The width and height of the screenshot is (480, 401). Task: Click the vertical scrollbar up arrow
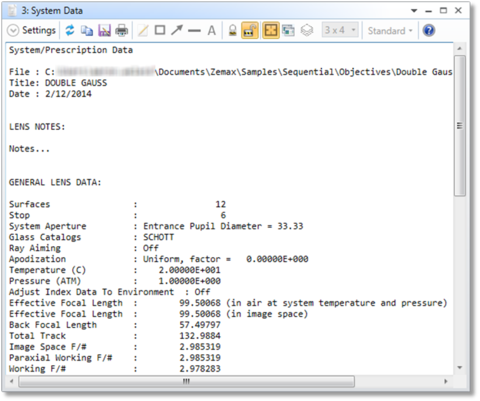pos(460,49)
